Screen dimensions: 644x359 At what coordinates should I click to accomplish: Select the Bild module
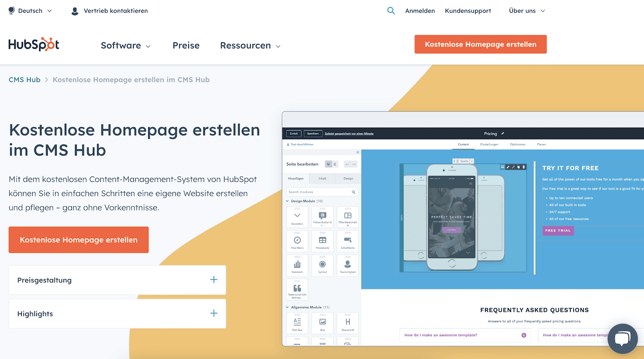322,323
